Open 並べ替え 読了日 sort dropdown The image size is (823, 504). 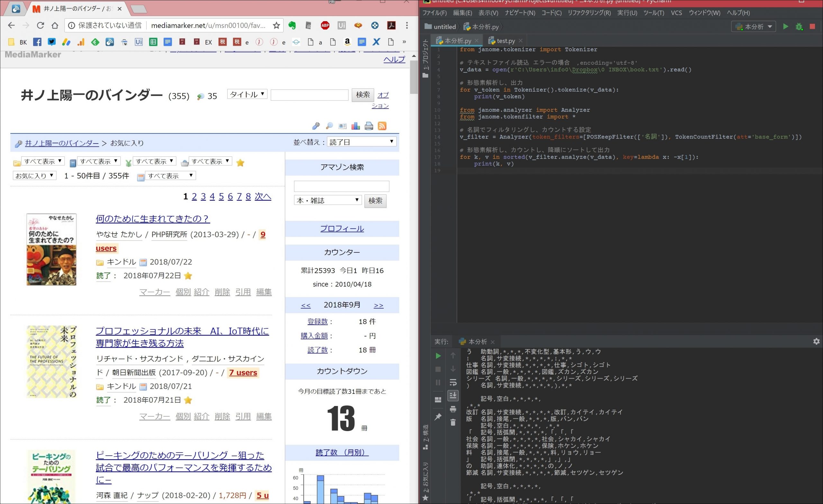(x=362, y=142)
